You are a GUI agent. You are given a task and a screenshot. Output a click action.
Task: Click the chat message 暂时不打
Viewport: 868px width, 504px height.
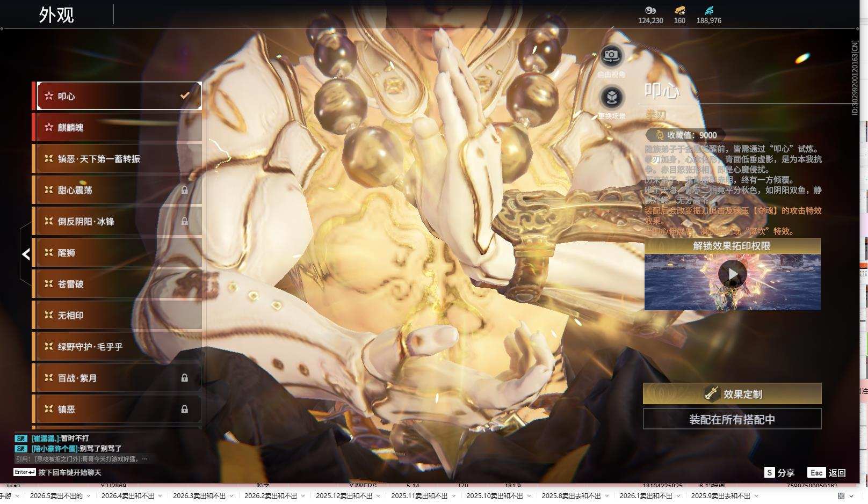75,439
